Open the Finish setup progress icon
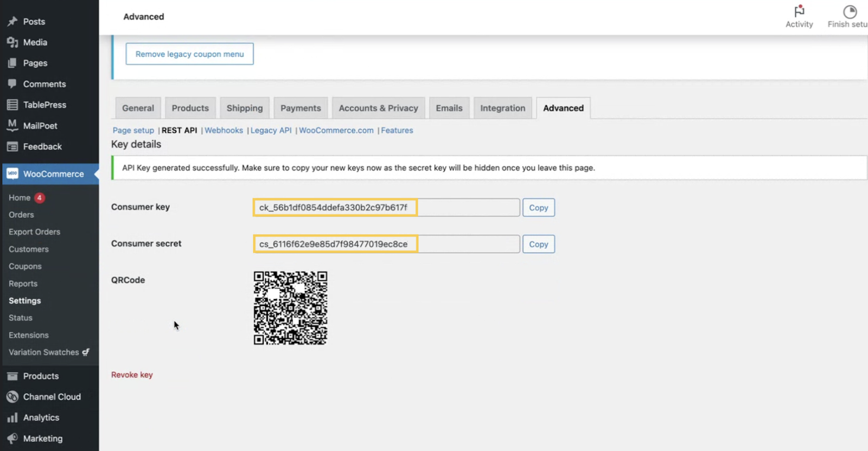This screenshot has height=451, width=868. tap(850, 11)
